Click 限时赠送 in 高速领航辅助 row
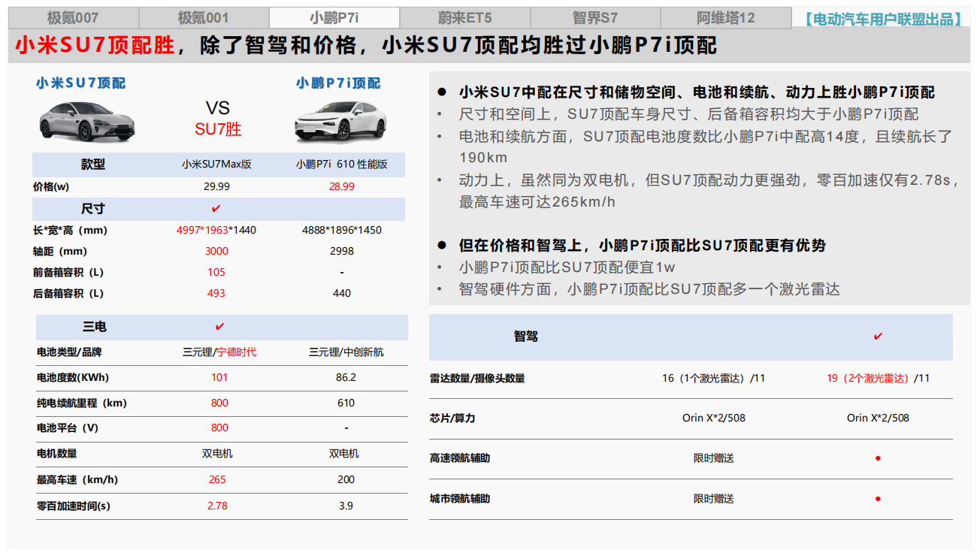The width and height of the screenshot is (980, 559). [x=713, y=458]
